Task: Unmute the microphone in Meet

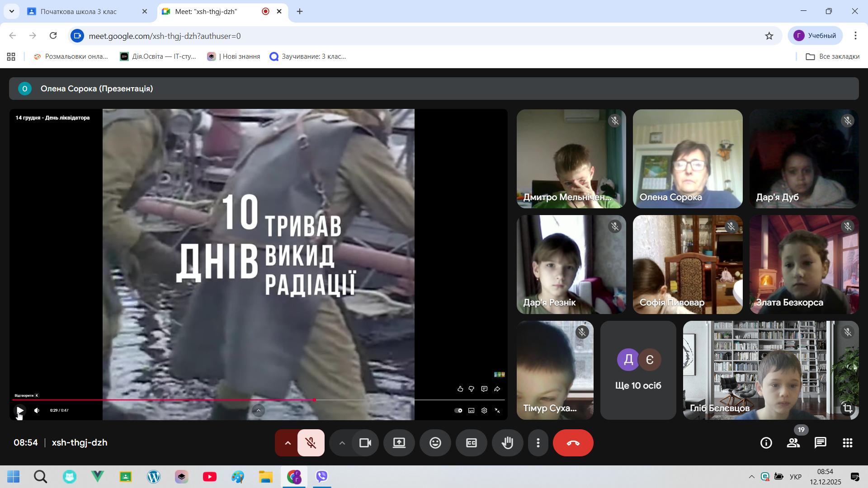Action: coord(311,443)
